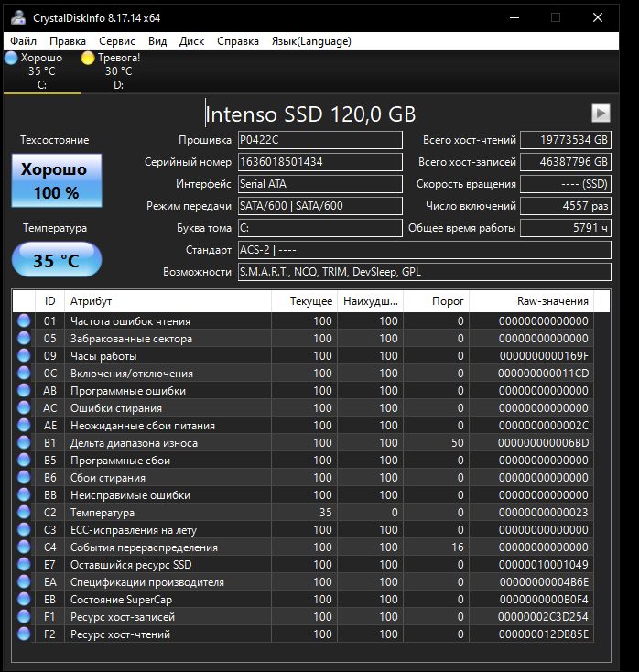Open the Диск menu

click(x=191, y=41)
